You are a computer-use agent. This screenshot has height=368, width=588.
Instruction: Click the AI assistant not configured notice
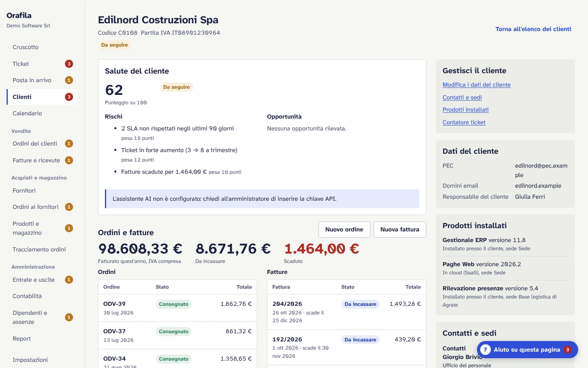pos(262,199)
